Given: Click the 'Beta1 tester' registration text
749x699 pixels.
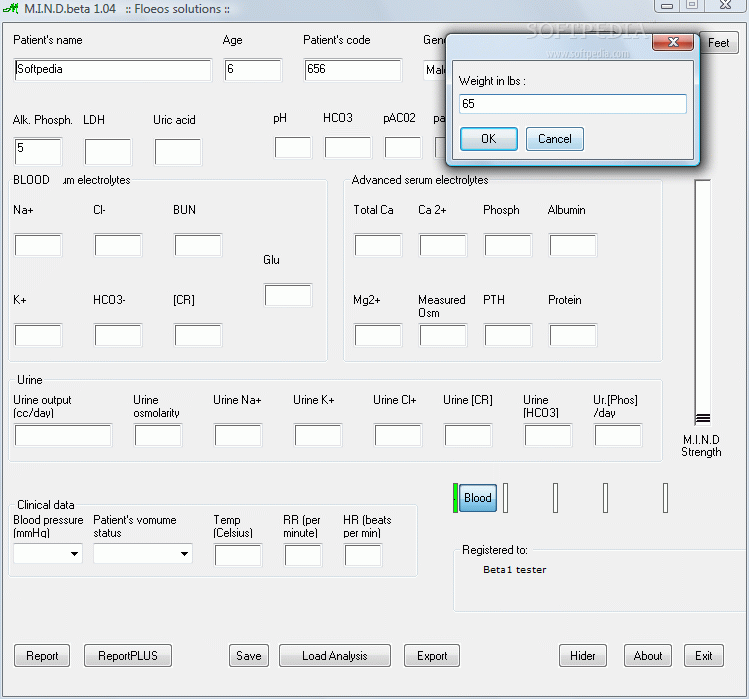Looking at the screenshot, I should pyautogui.click(x=514, y=570).
